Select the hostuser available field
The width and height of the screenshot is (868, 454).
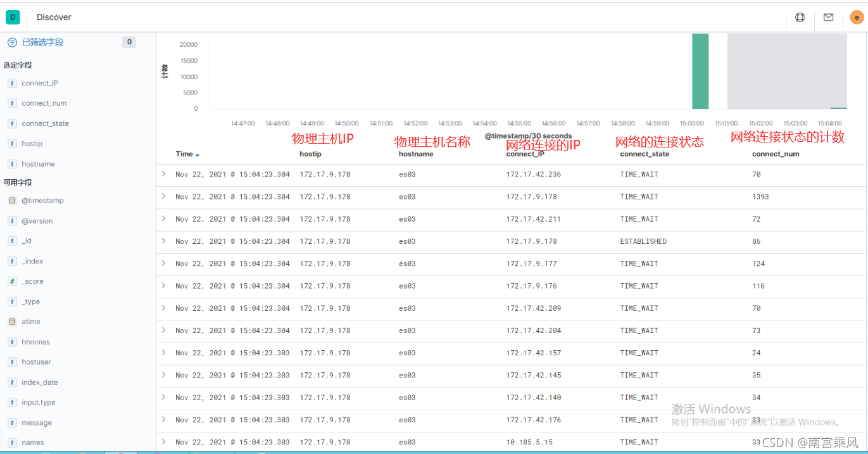(36, 362)
